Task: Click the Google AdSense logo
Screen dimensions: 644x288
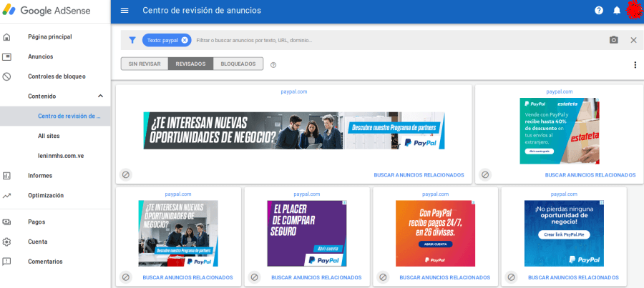Action: tap(47, 11)
